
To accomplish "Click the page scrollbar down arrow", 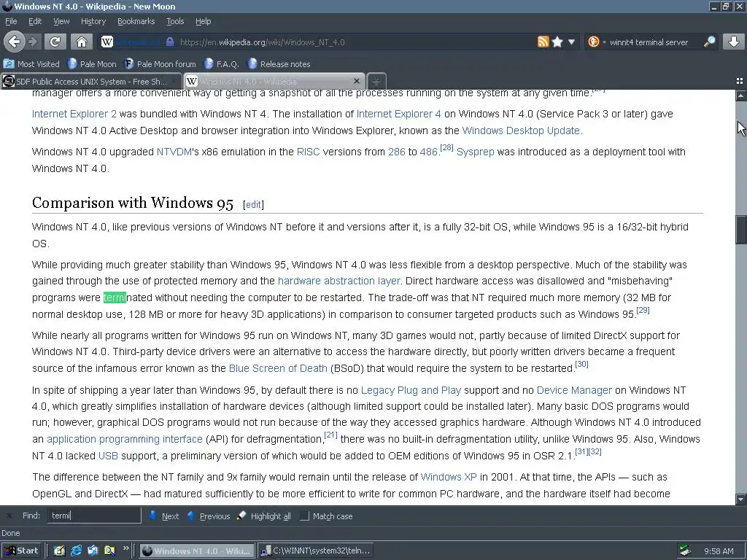I will (x=741, y=499).
